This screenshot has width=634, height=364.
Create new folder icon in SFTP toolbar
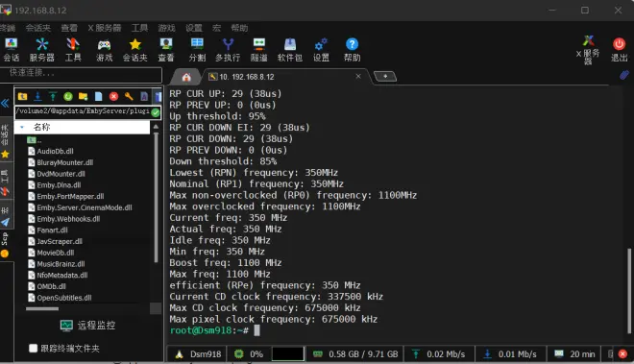[x=84, y=96]
